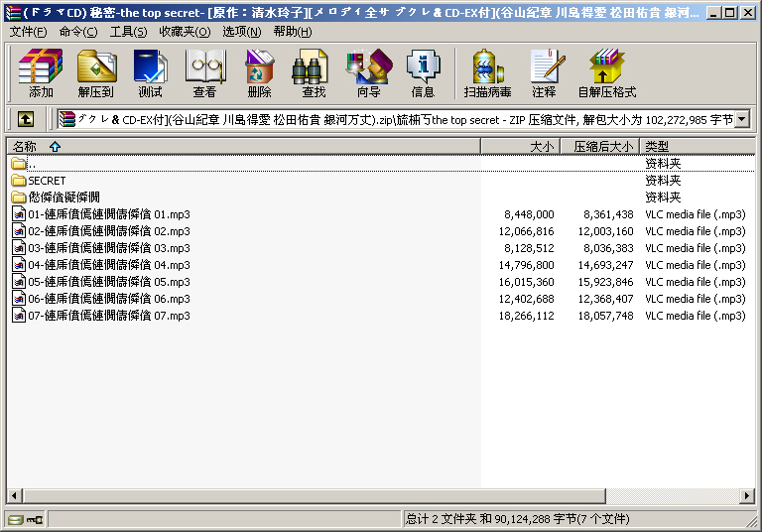762x532 pixels.
Task: Select the file name ending in 02.mp3
Action: [x=109, y=231]
